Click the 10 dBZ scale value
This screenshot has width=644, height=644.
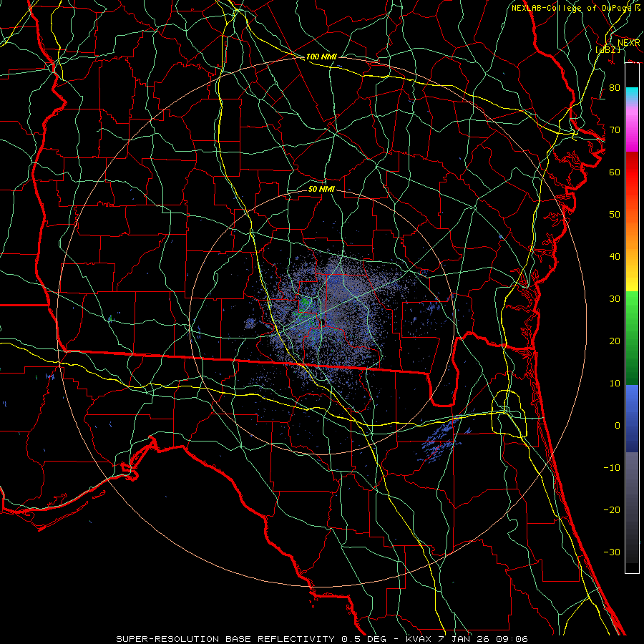tap(615, 384)
